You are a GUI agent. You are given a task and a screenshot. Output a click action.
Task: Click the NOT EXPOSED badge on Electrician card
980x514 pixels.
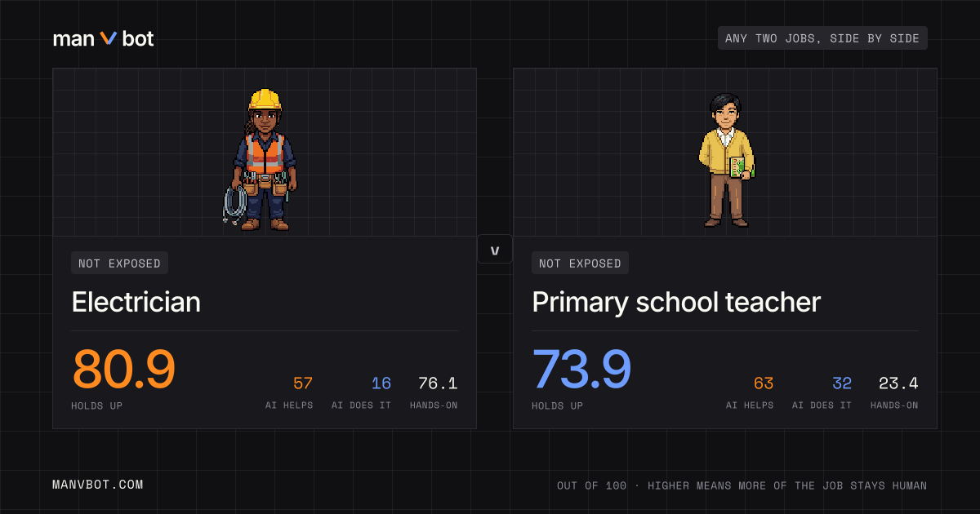119,264
